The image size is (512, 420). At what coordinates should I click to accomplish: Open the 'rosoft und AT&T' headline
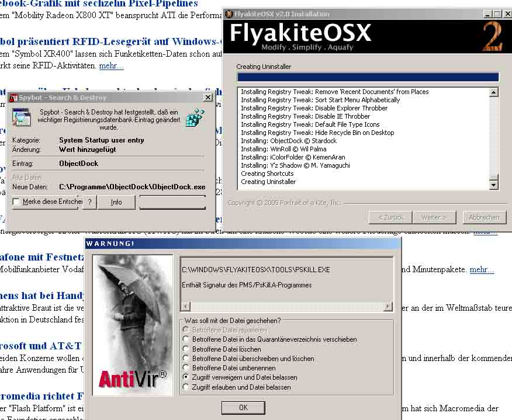pos(41,346)
